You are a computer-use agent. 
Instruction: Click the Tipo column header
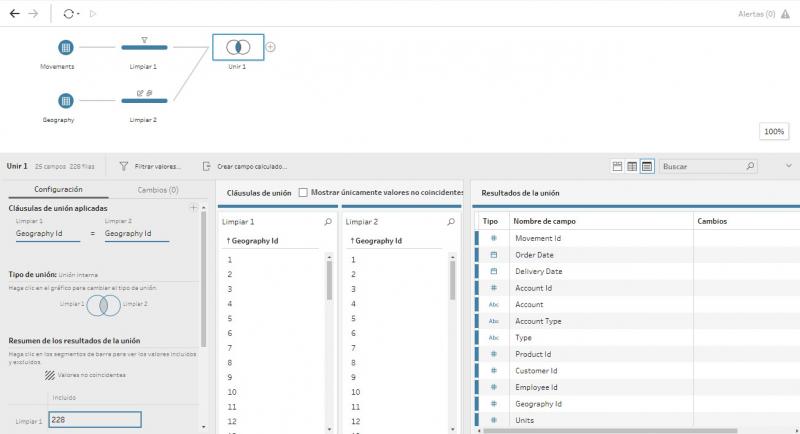click(490, 221)
